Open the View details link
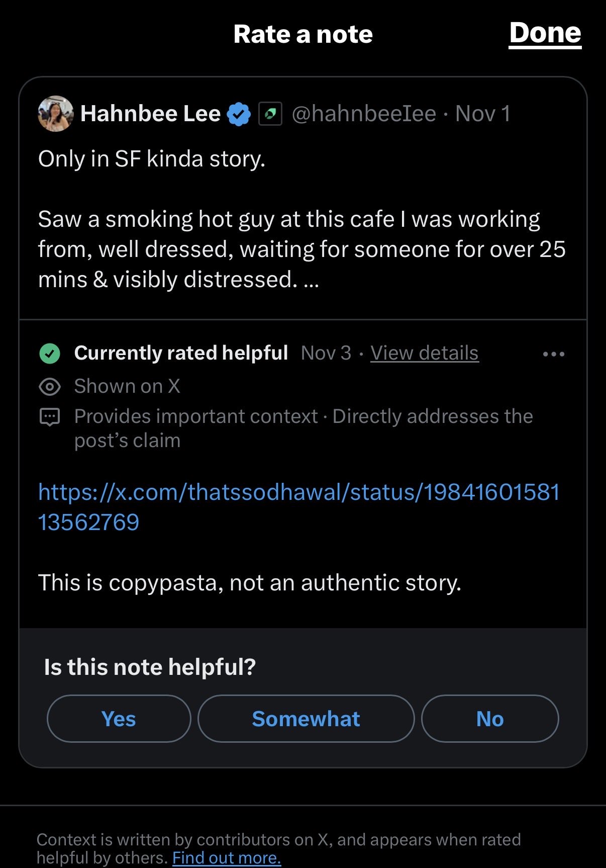606x868 pixels. click(424, 353)
